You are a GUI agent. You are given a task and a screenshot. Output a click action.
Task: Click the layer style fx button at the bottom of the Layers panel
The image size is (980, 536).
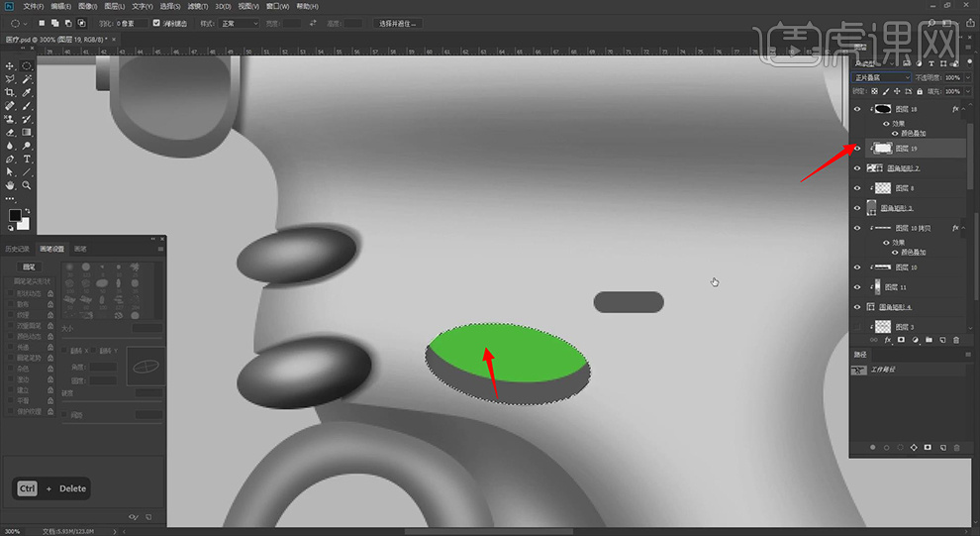point(888,340)
